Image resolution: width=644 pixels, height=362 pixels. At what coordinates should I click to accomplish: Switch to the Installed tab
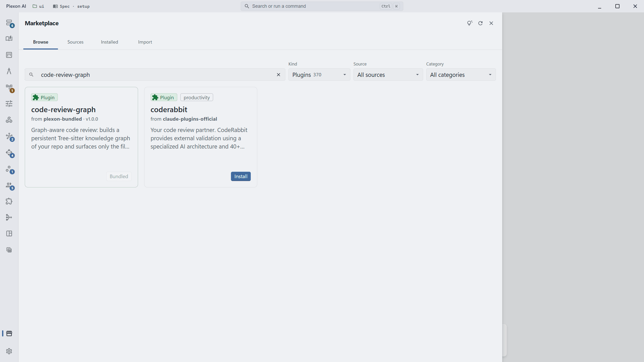[109, 42]
